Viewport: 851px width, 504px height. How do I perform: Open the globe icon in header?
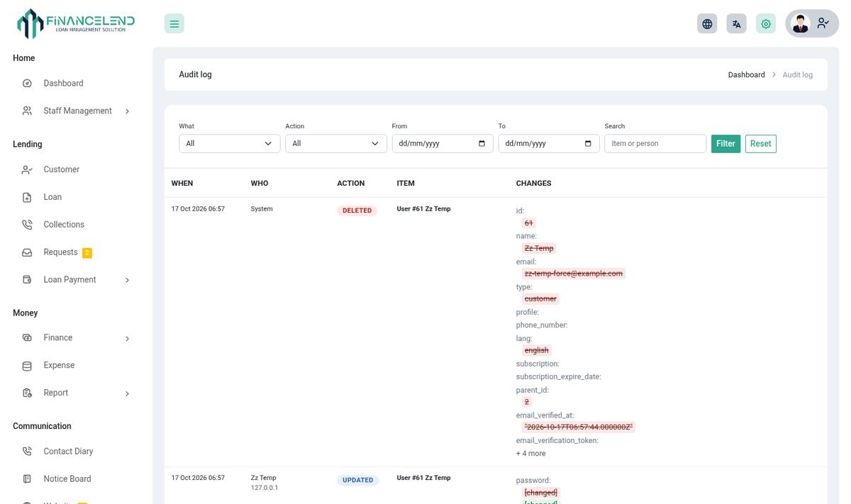click(707, 23)
